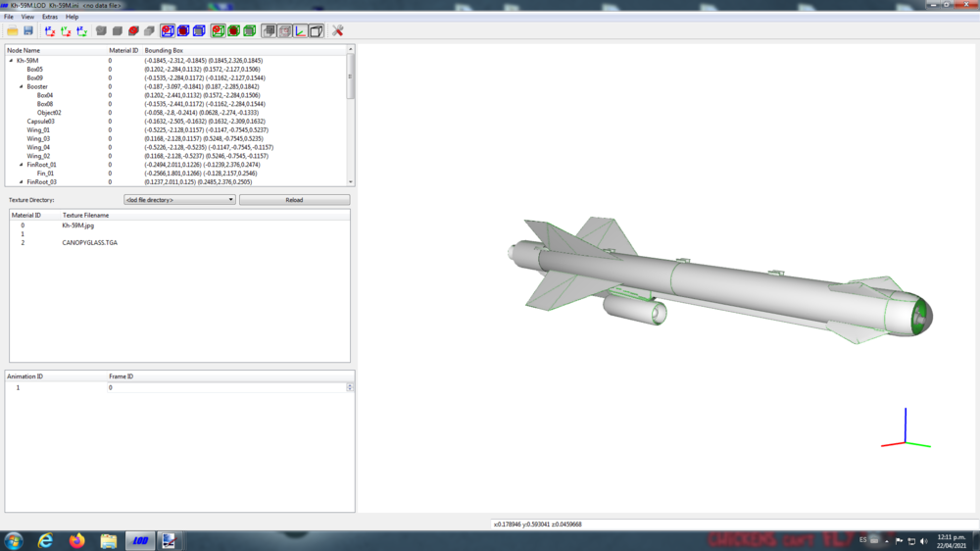The width and height of the screenshot is (980, 551).
Task: Collapse the FinRoot_01 tree node
Action: point(22,165)
